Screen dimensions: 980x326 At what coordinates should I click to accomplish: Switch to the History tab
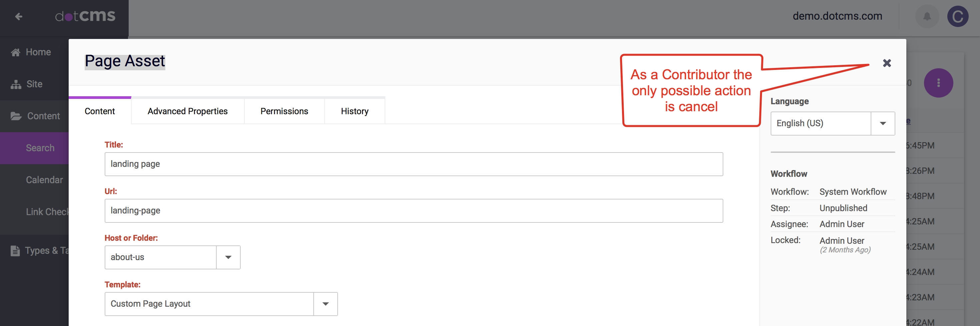[x=355, y=111]
